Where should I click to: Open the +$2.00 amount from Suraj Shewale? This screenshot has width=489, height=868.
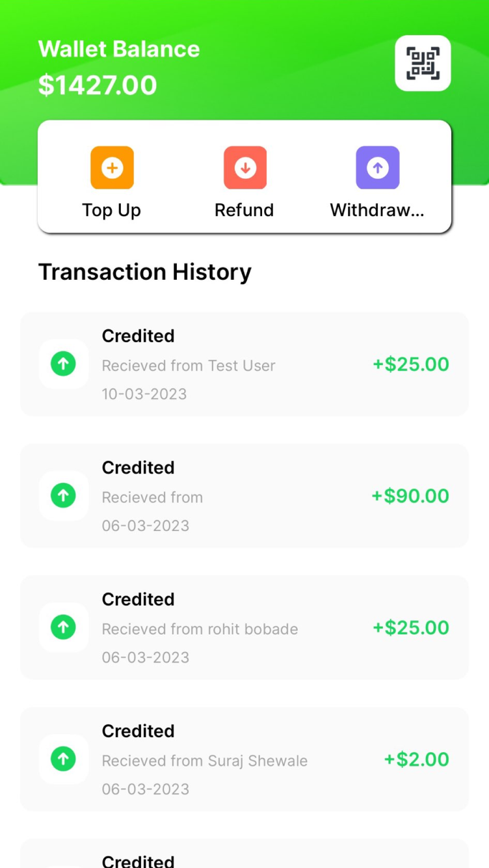416,759
